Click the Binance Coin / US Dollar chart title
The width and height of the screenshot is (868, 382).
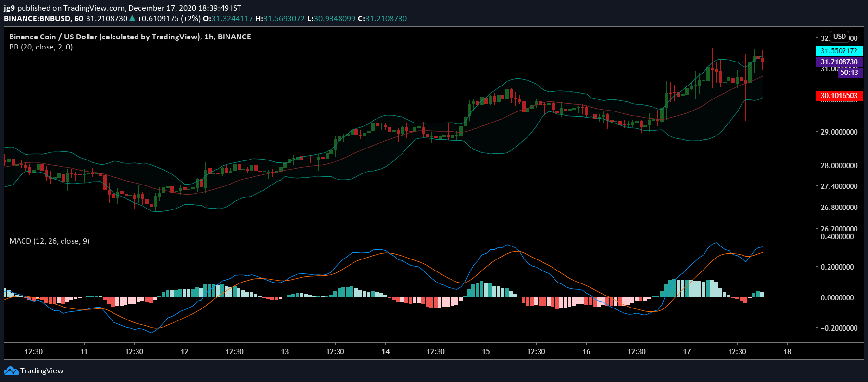coord(130,37)
